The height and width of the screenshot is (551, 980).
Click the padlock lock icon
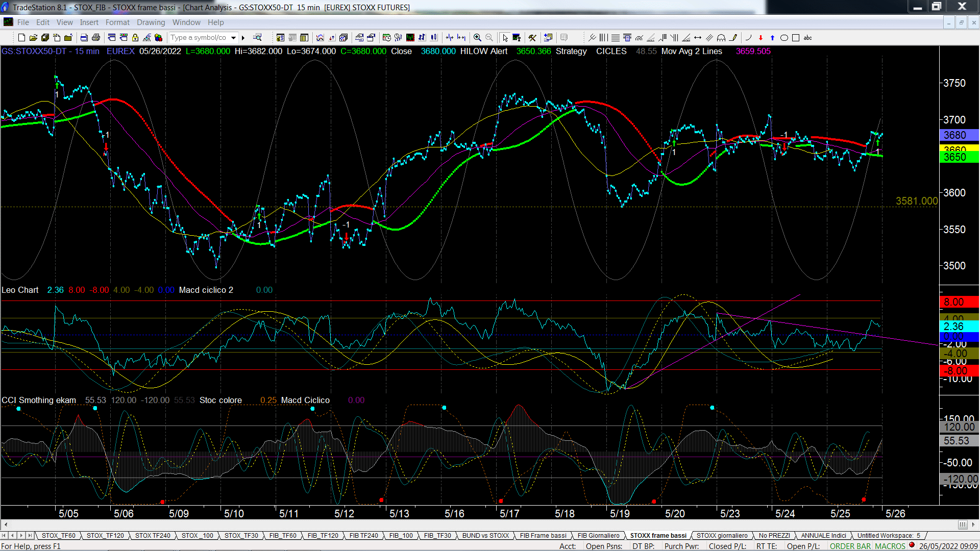pos(135,38)
